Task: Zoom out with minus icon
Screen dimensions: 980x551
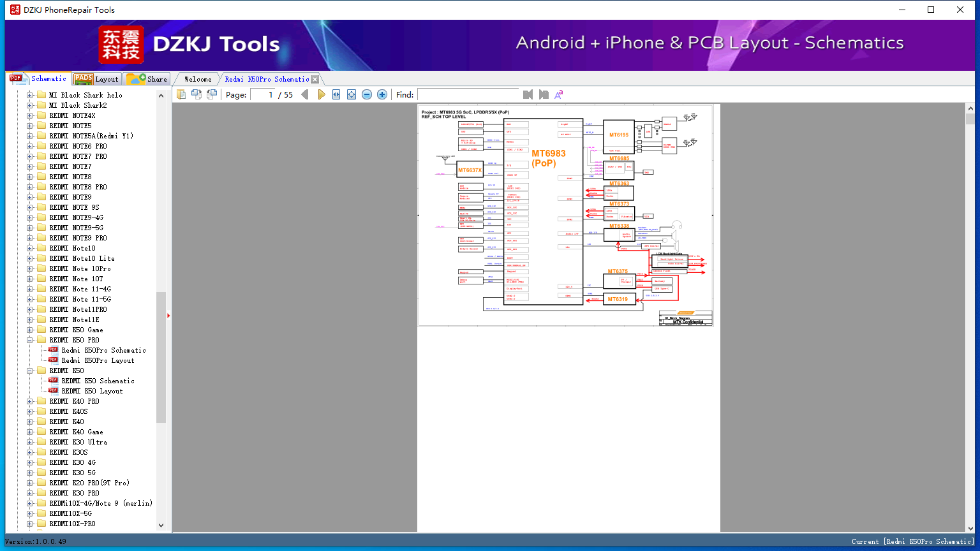Action: pos(367,94)
